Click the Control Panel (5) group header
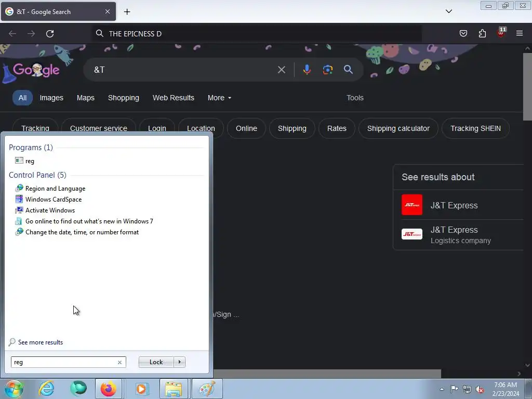 click(x=37, y=175)
